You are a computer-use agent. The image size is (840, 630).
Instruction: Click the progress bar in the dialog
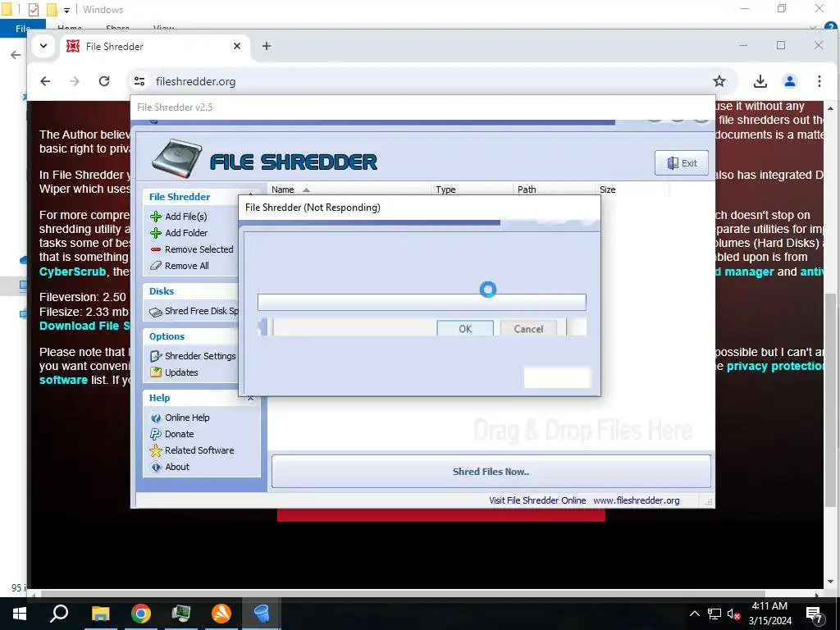click(422, 302)
